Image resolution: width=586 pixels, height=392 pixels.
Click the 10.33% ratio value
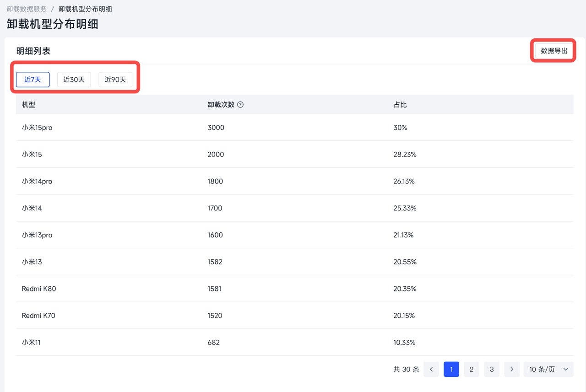(x=405, y=343)
